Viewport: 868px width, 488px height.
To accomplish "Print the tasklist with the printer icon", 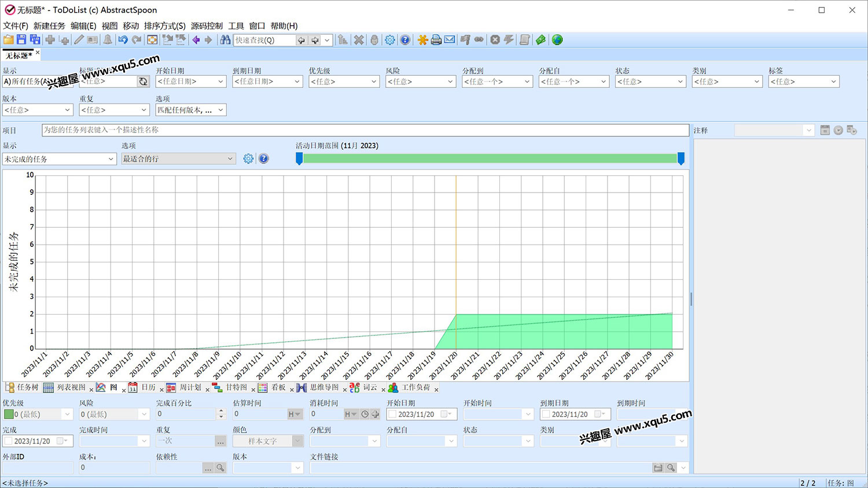I will click(x=436, y=40).
